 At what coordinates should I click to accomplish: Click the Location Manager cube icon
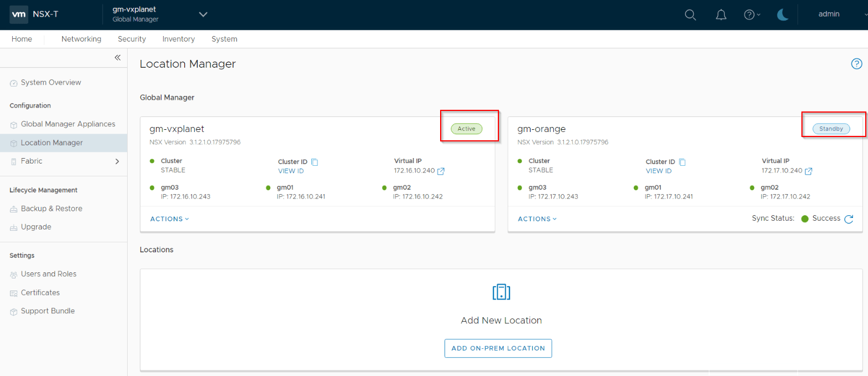(14, 144)
